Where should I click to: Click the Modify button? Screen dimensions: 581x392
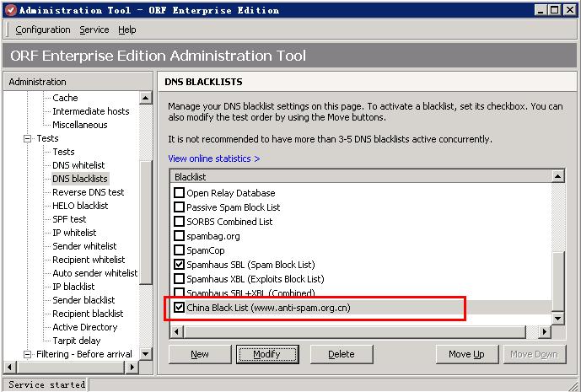[267, 354]
